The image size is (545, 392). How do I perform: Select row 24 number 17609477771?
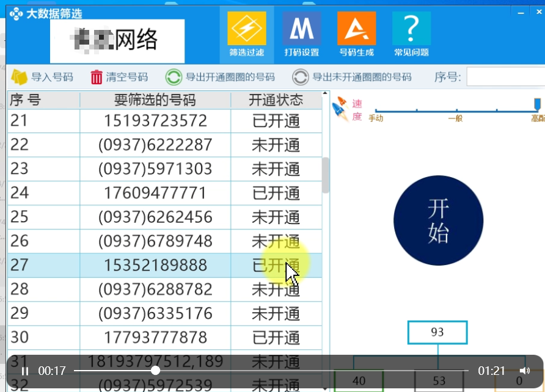pos(155,193)
